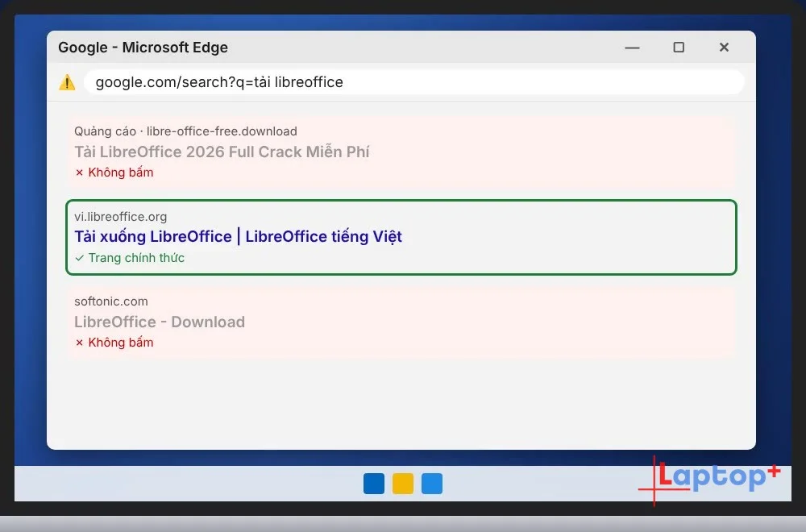The width and height of the screenshot is (806, 532).
Task: Click the softonic.com URL text
Action: point(111,301)
